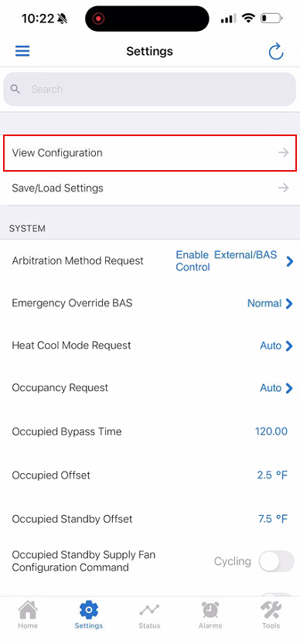
Task: Click the search magnifier icon
Action: (15, 89)
